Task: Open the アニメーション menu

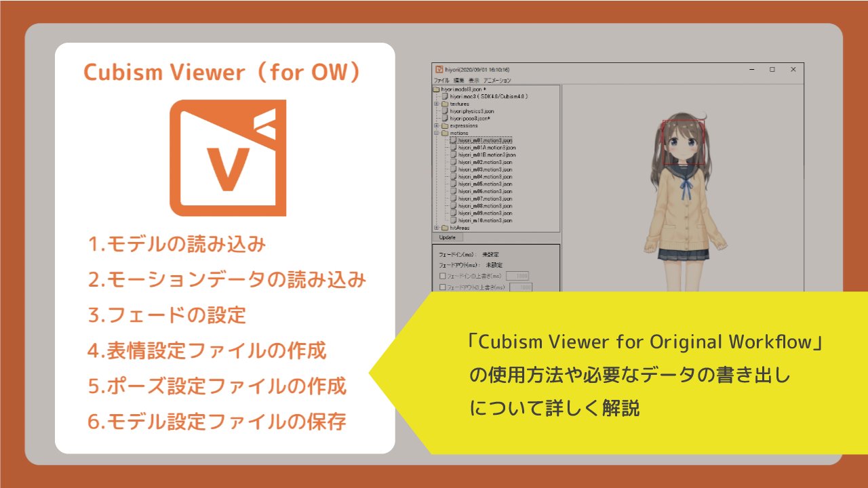Action: (x=497, y=80)
